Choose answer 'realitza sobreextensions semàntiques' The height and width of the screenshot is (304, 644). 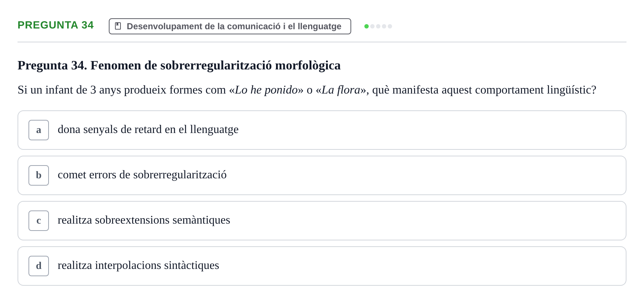point(322,221)
